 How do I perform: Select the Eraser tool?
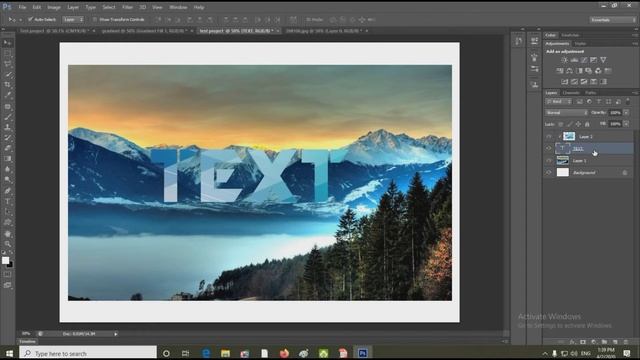pyautogui.click(x=8, y=149)
